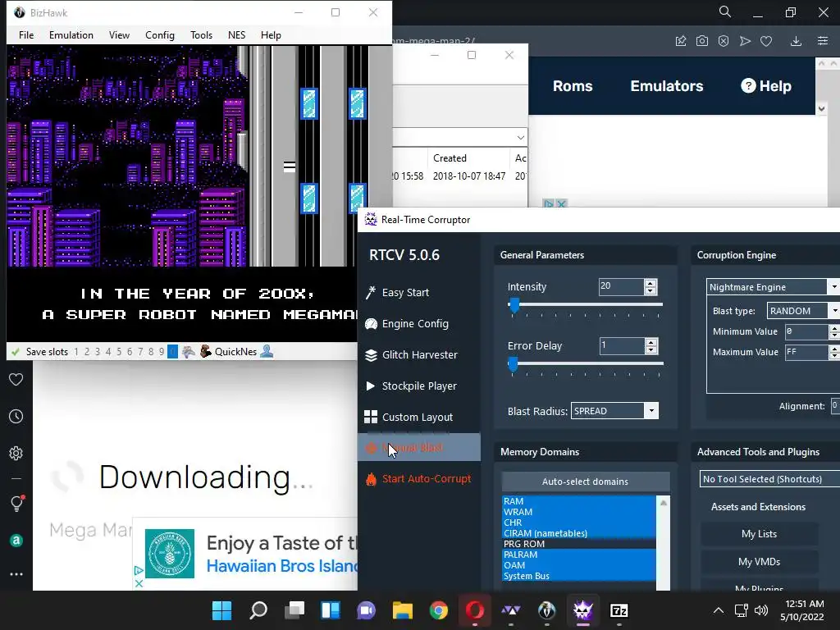Open the browser send/flow arrow icon
840x630 pixels.
pos(745,41)
